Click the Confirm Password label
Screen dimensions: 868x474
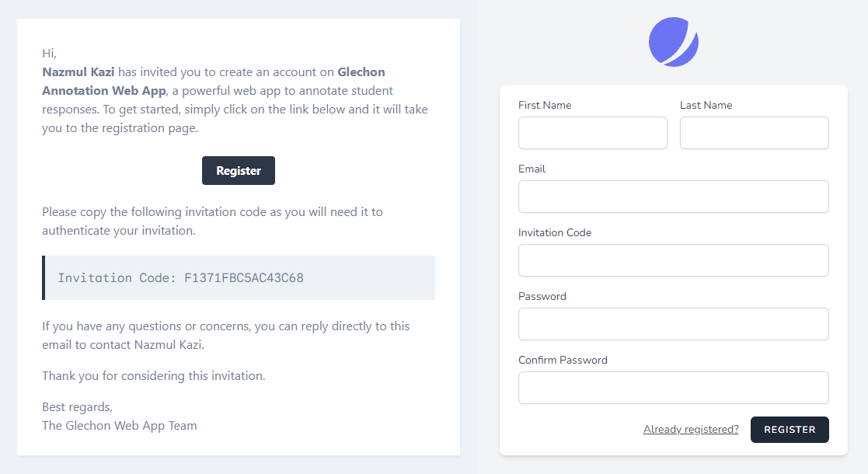click(x=563, y=360)
